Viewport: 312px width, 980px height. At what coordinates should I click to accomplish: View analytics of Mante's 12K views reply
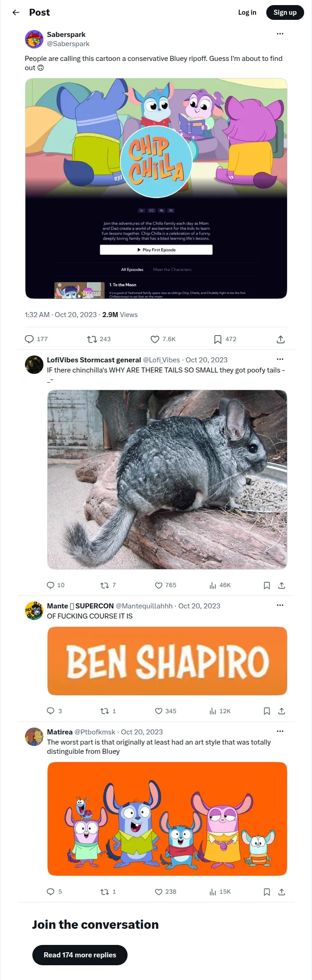(220, 711)
